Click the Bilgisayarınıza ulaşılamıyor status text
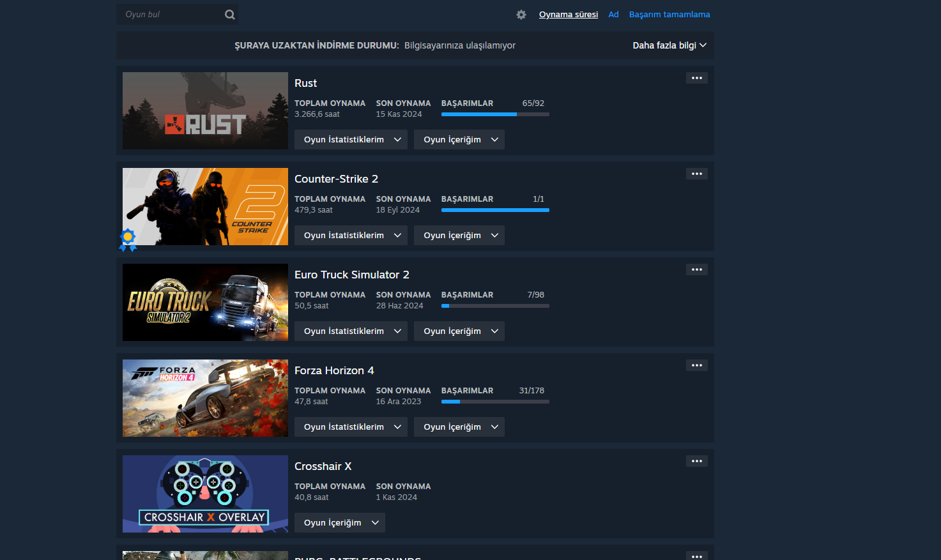Screen dimensions: 941x560 click(x=460, y=45)
